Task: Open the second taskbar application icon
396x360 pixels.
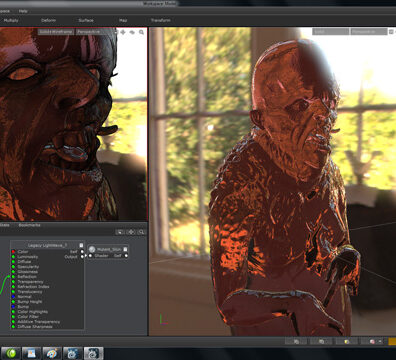Action: (x=31, y=353)
